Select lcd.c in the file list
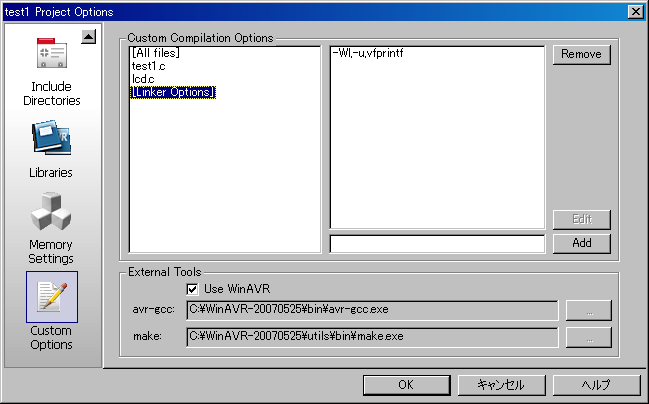 143,79
